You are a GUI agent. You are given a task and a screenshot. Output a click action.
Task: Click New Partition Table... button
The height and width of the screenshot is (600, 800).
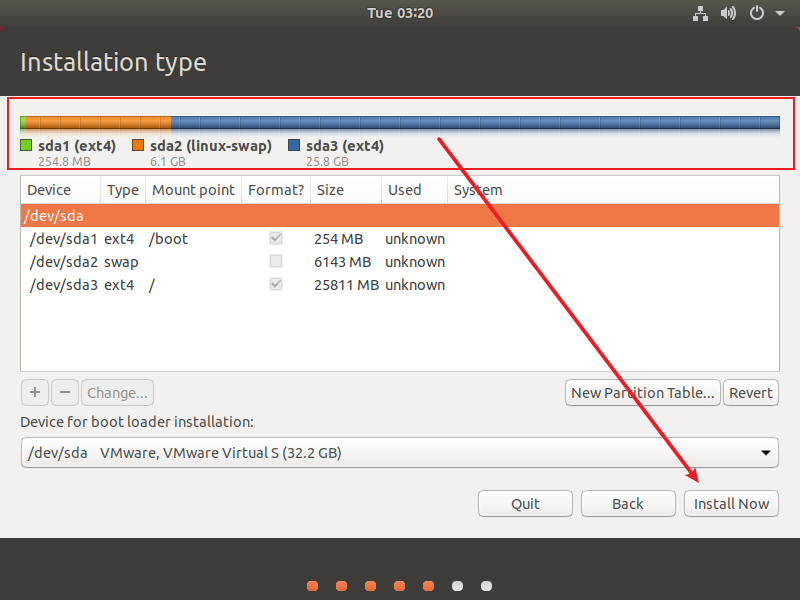tap(642, 392)
